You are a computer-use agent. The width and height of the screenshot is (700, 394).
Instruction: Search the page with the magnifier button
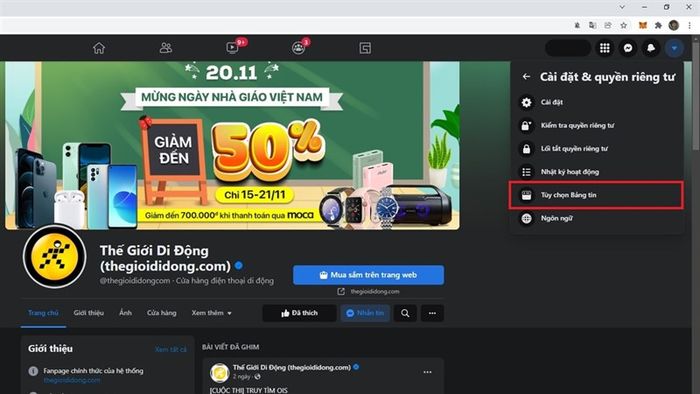point(405,313)
